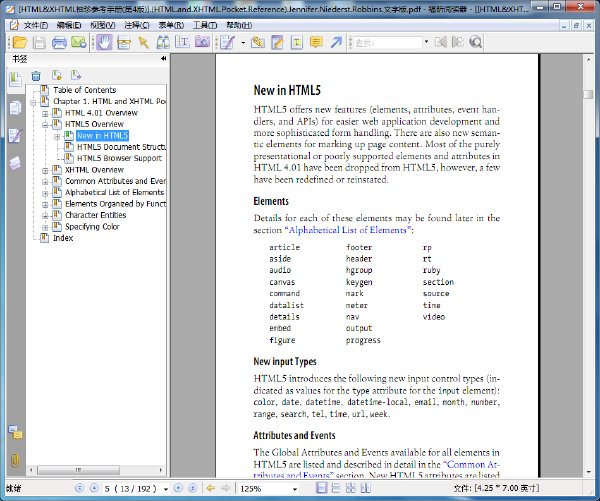This screenshot has height=501, width=600.
Task: Print the document with the printer icon
Action: click(x=59, y=42)
